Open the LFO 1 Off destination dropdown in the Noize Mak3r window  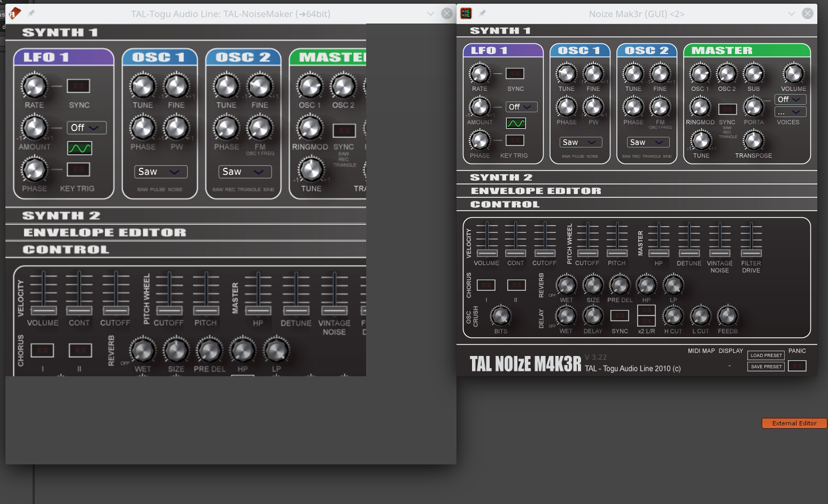pos(522,107)
